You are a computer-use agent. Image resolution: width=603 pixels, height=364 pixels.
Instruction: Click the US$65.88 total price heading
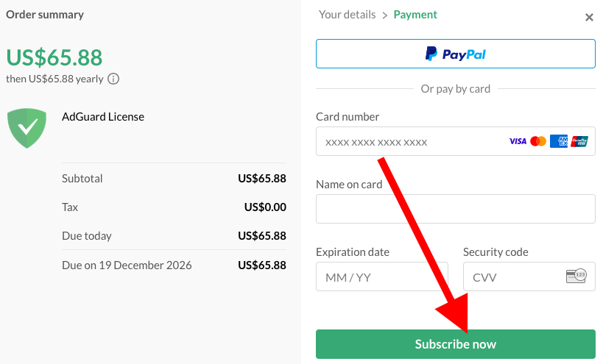[x=54, y=57]
